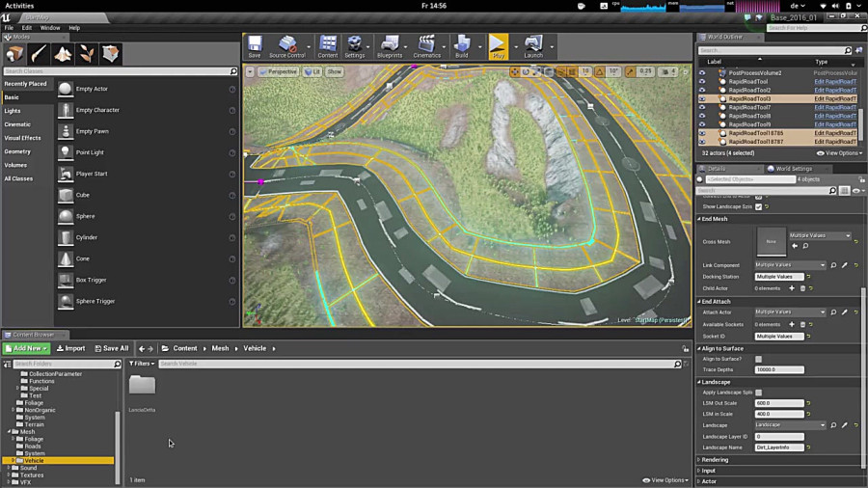The image size is (868, 488).
Task: Select the rotate gizmo icon in viewport
Action: (526, 72)
